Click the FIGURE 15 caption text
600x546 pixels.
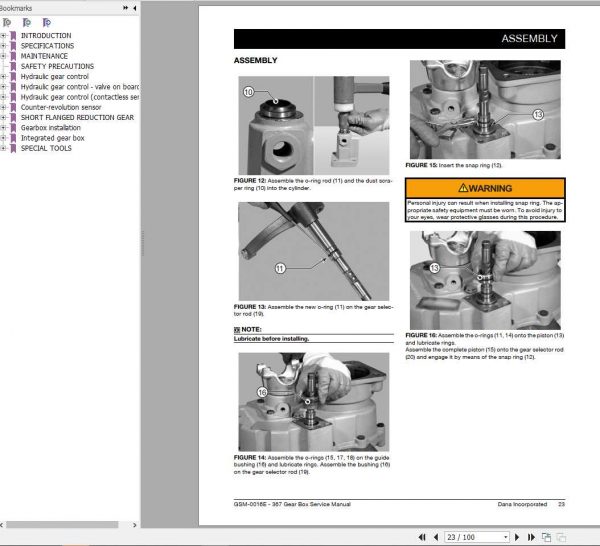pos(453,165)
